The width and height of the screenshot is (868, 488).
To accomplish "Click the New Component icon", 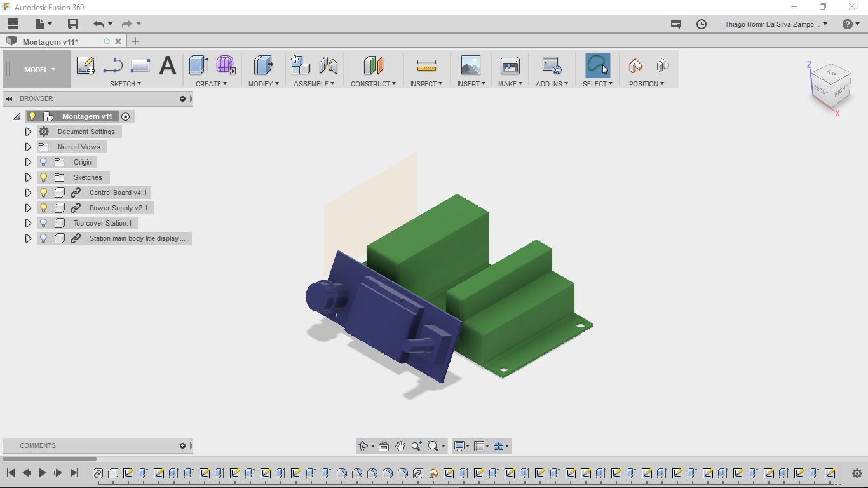I will [x=301, y=65].
